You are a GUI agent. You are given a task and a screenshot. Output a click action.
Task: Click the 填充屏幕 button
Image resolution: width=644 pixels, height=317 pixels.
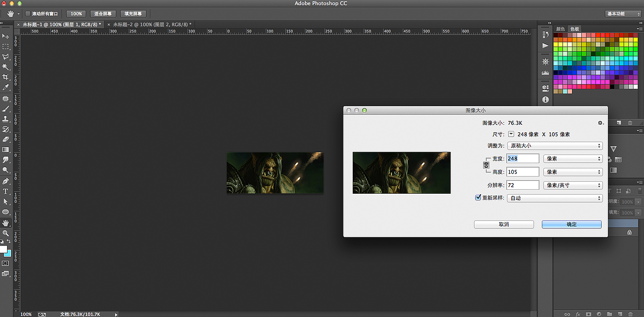[x=133, y=14]
